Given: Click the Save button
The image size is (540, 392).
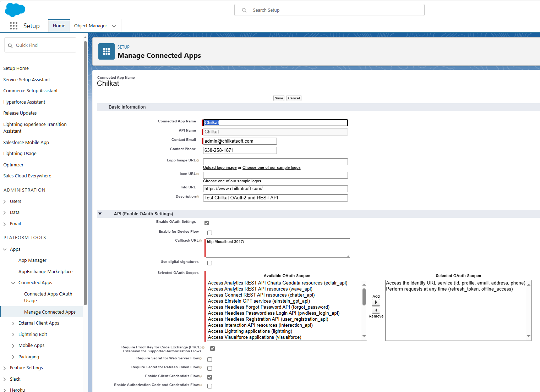Looking at the screenshot, I should [279, 98].
